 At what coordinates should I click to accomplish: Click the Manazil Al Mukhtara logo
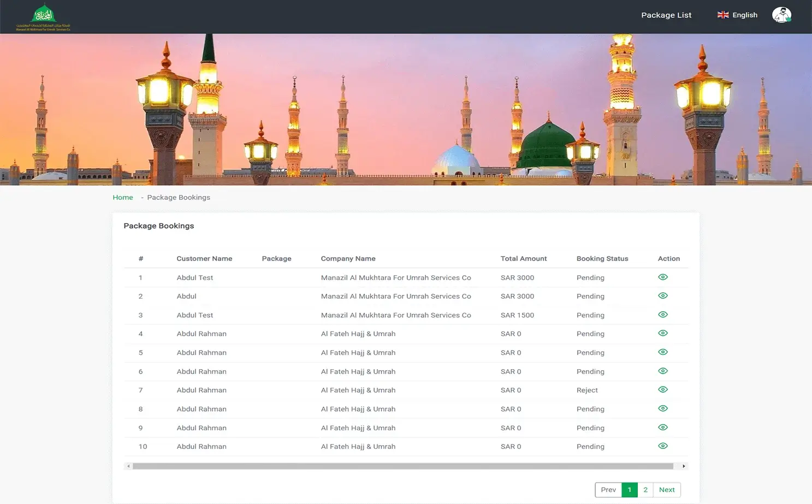click(x=45, y=16)
